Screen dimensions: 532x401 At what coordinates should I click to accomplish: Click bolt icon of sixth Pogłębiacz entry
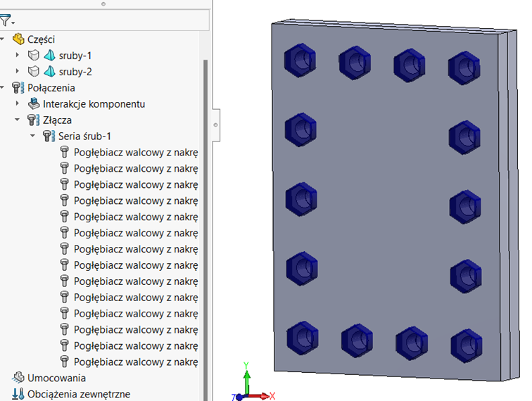pyautogui.click(x=65, y=233)
